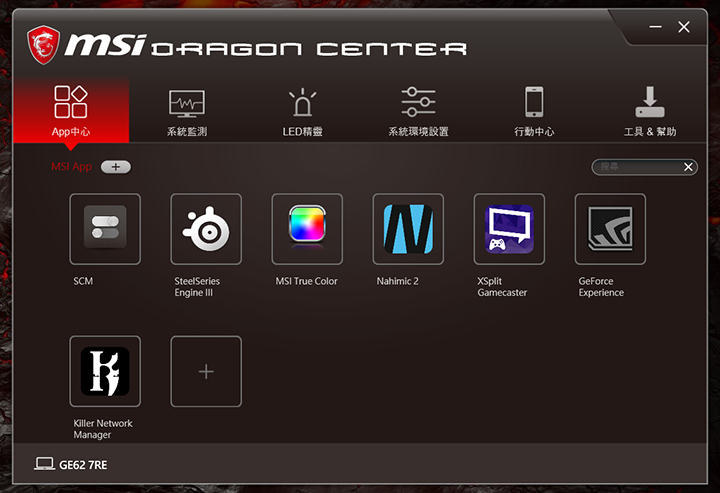This screenshot has width=720, height=493.
Task: Launch the Nahimic 2 audio app
Action: click(408, 229)
